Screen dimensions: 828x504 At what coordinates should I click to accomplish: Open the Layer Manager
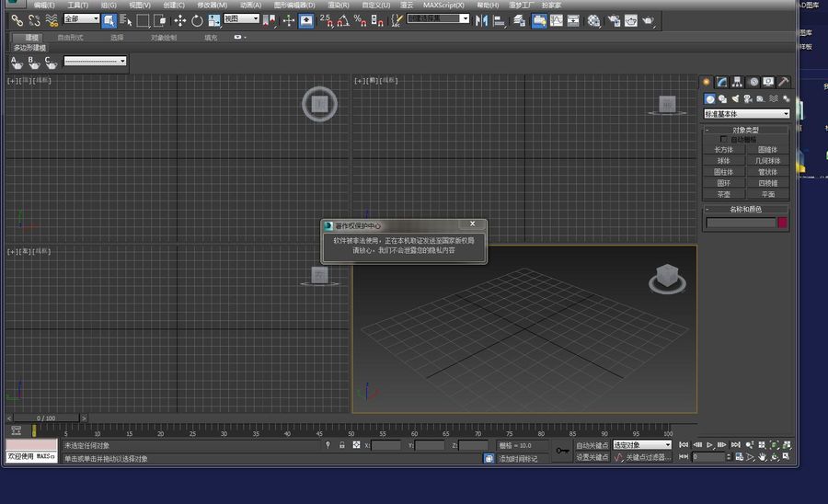519,20
